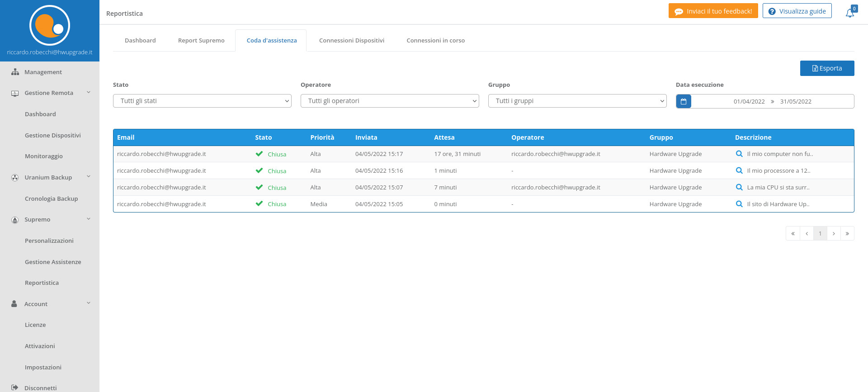Click the riccardo.robecchi@hwupgrade.it sidebar email
This screenshot has width=868, height=392.
click(50, 52)
